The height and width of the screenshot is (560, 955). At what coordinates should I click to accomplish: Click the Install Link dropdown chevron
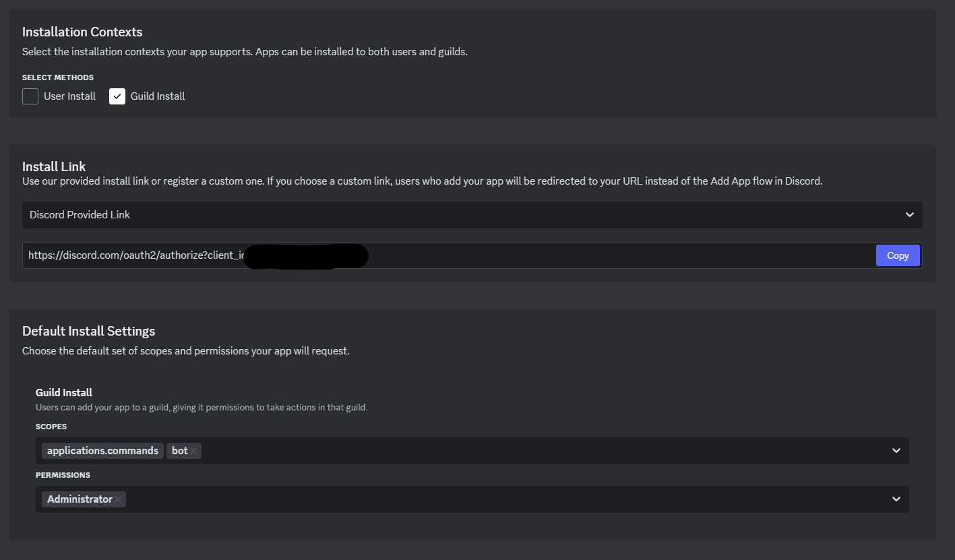tap(909, 215)
